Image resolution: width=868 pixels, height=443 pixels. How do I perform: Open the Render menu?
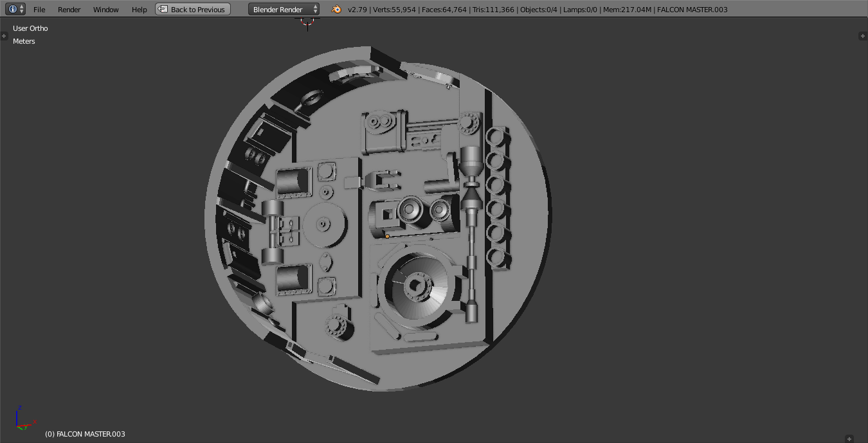click(69, 10)
